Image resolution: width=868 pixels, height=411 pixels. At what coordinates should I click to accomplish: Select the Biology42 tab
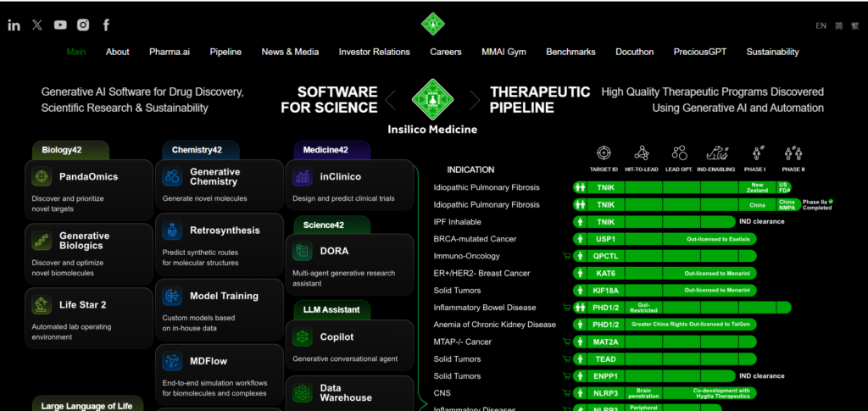point(70,150)
